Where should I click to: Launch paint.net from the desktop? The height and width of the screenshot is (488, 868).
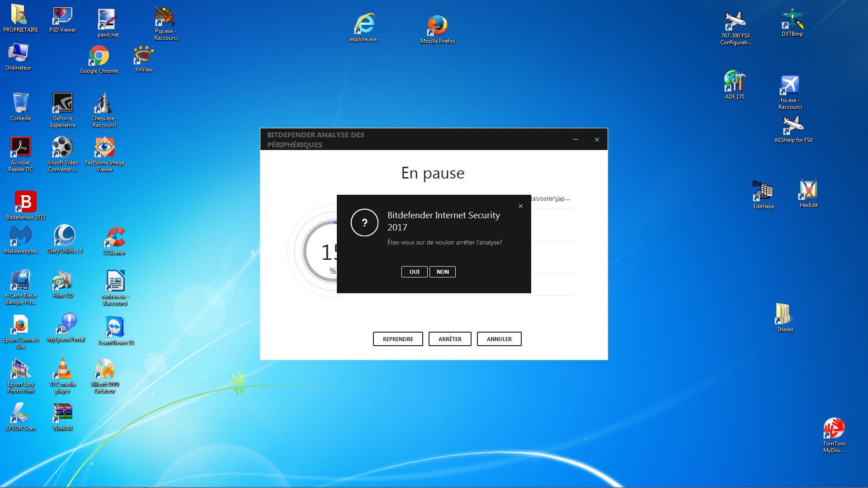[x=108, y=23]
